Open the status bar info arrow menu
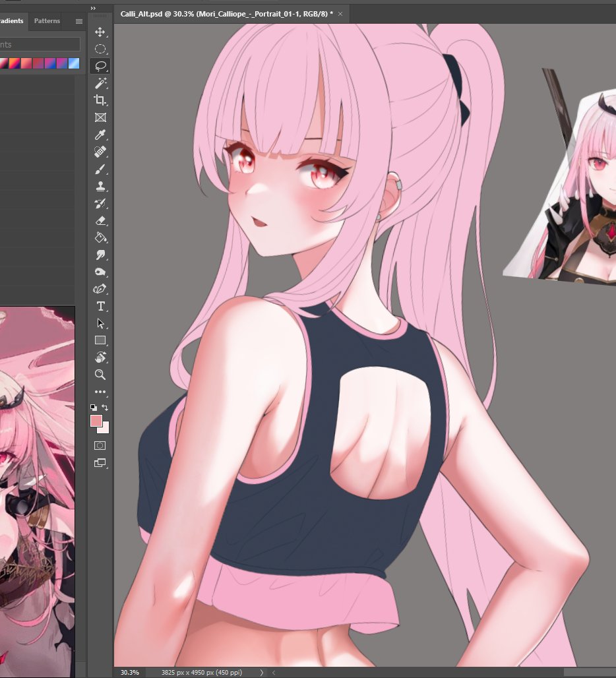The width and height of the screenshot is (616, 678). click(261, 672)
